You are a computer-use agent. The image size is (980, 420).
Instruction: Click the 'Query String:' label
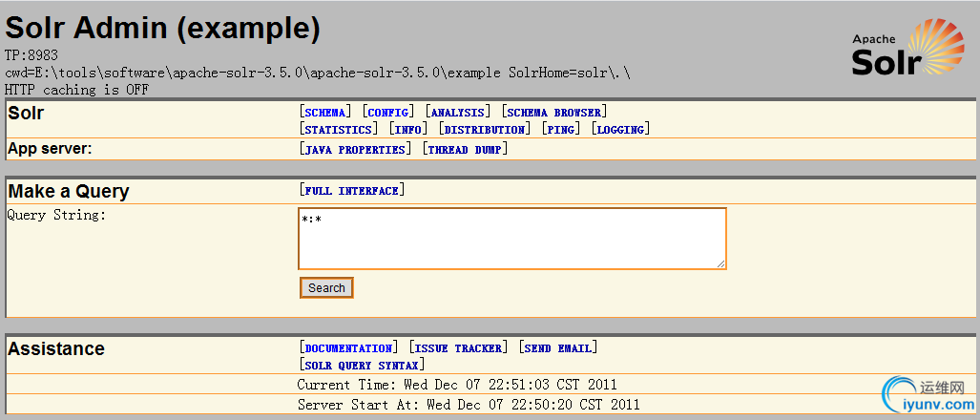[x=57, y=216]
